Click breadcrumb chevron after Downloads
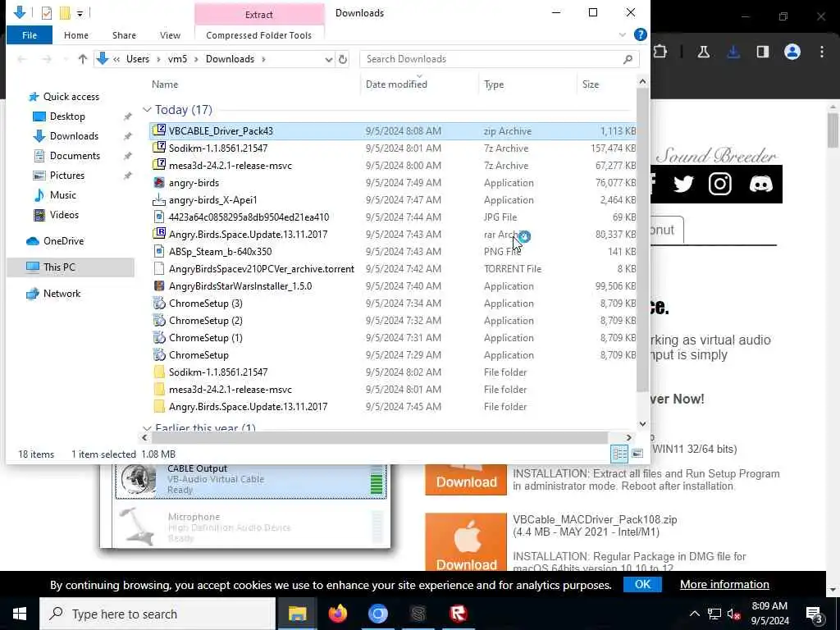 [263, 59]
